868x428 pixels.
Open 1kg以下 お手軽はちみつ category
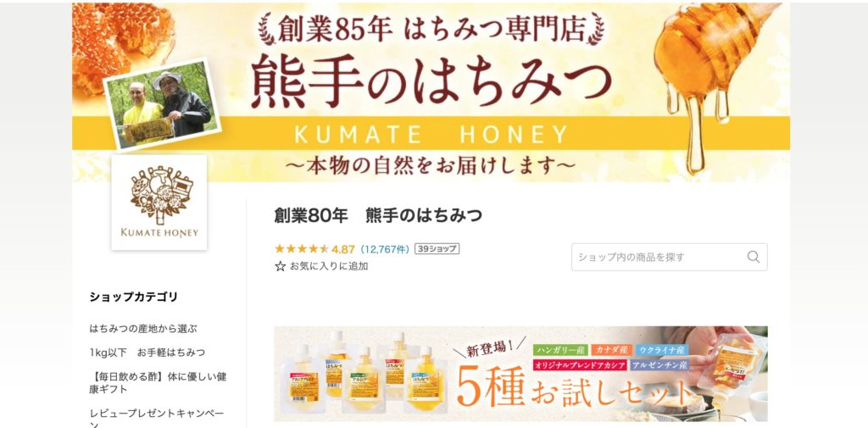147,352
